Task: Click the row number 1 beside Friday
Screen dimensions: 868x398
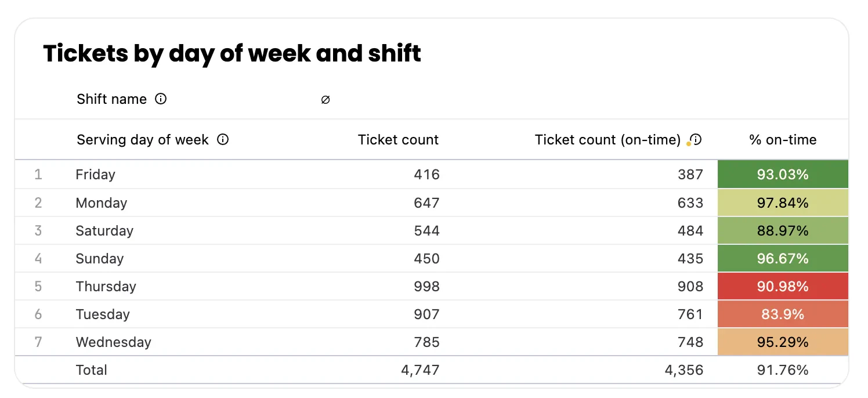Action: tap(38, 174)
